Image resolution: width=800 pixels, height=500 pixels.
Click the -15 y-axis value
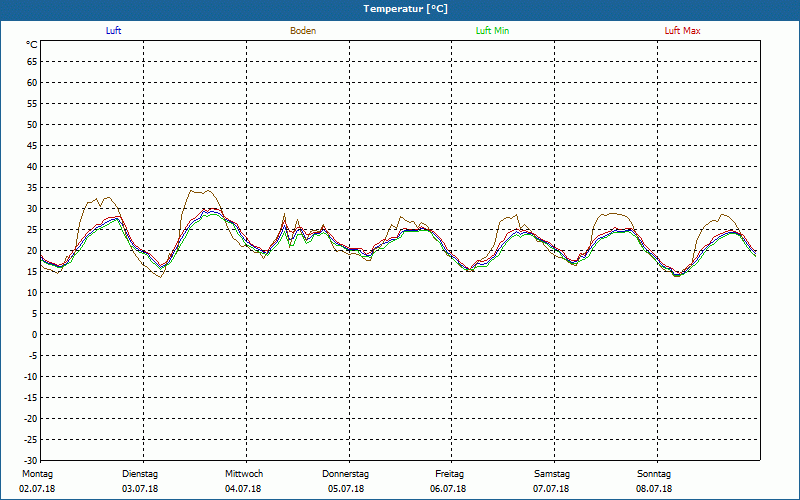pos(30,398)
